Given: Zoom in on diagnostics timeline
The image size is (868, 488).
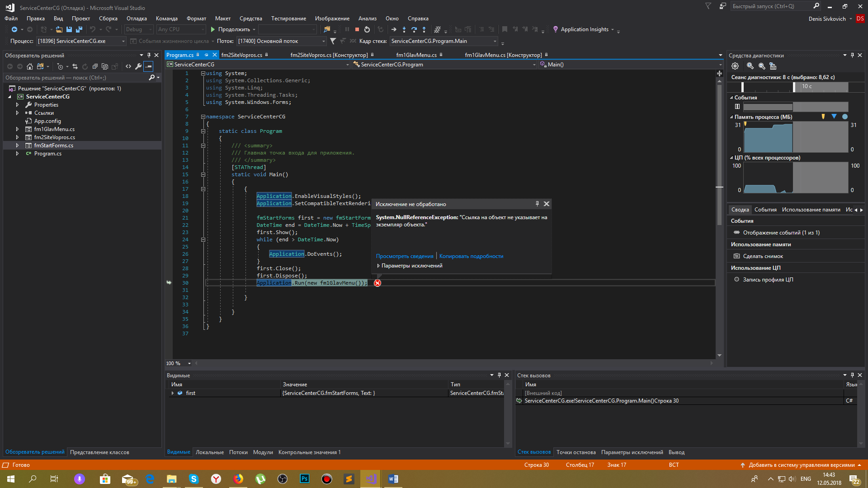Looking at the screenshot, I should pyautogui.click(x=750, y=66).
